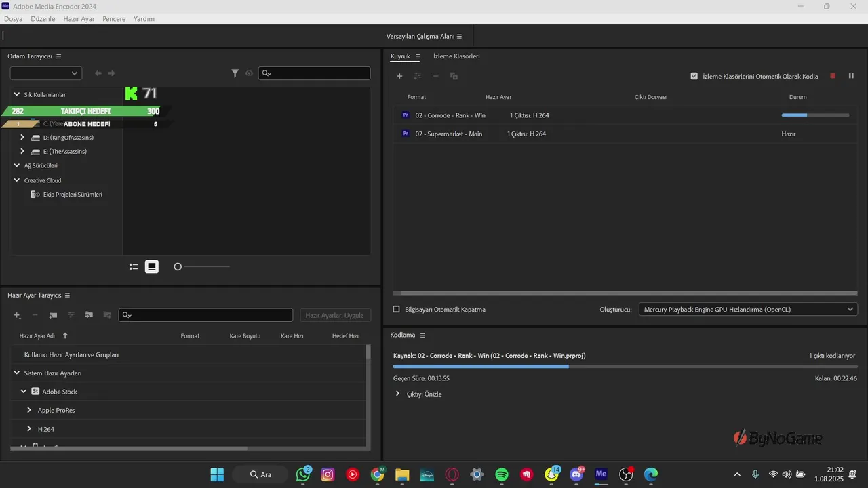
Task: Create a new preset with plus icon
Action: click(x=18, y=315)
